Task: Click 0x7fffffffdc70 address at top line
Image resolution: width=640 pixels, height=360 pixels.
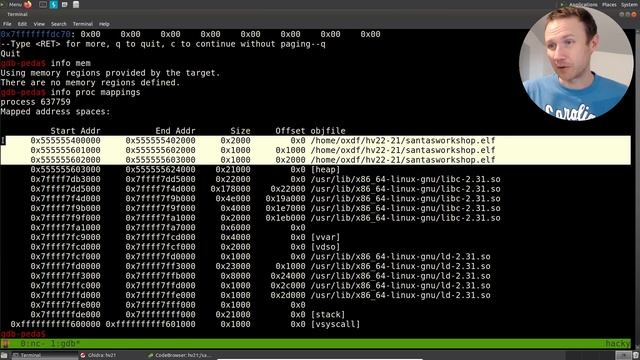Action: (36, 34)
